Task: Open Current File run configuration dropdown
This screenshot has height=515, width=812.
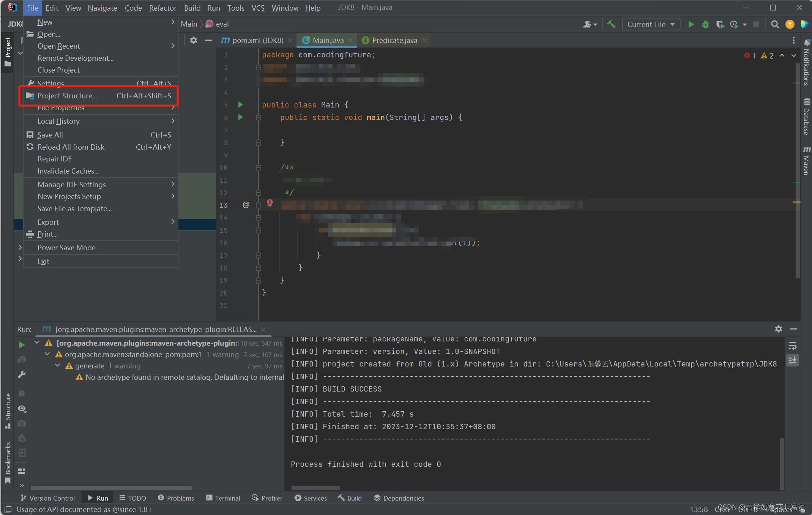Action: pyautogui.click(x=651, y=24)
